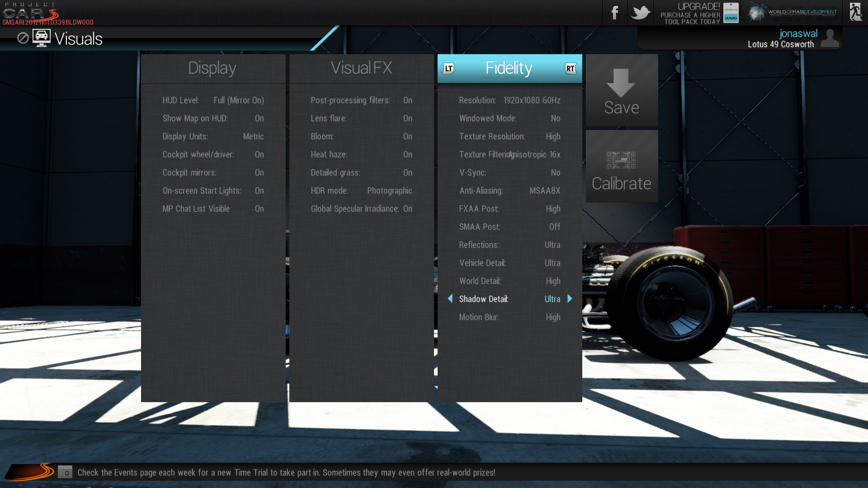Switch to the Display tab
868x488 pixels.
212,68
